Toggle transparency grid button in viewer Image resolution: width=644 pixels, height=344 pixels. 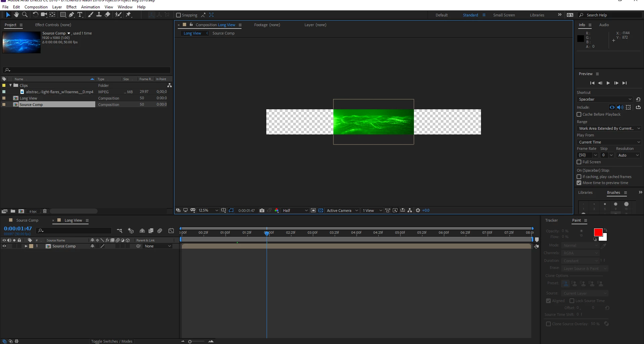pos(321,211)
